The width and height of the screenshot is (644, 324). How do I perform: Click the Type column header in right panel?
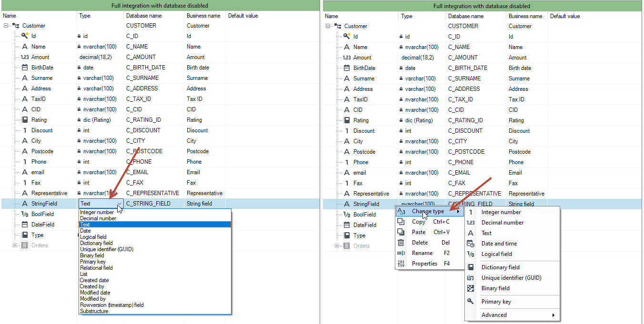[422, 16]
